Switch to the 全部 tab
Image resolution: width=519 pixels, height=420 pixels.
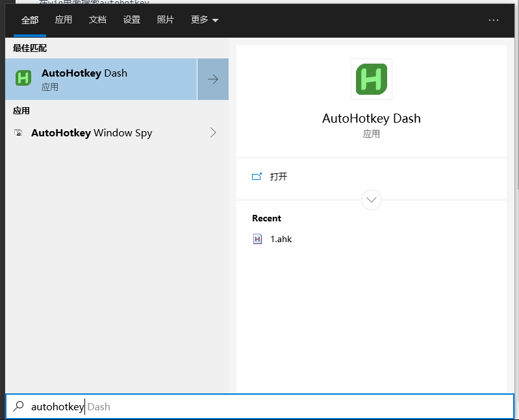coord(30,20)
